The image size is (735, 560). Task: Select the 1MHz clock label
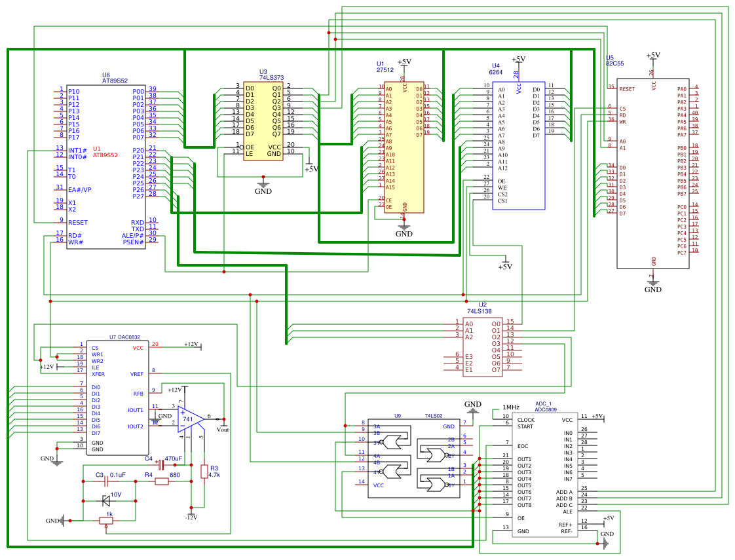[511, 407]
